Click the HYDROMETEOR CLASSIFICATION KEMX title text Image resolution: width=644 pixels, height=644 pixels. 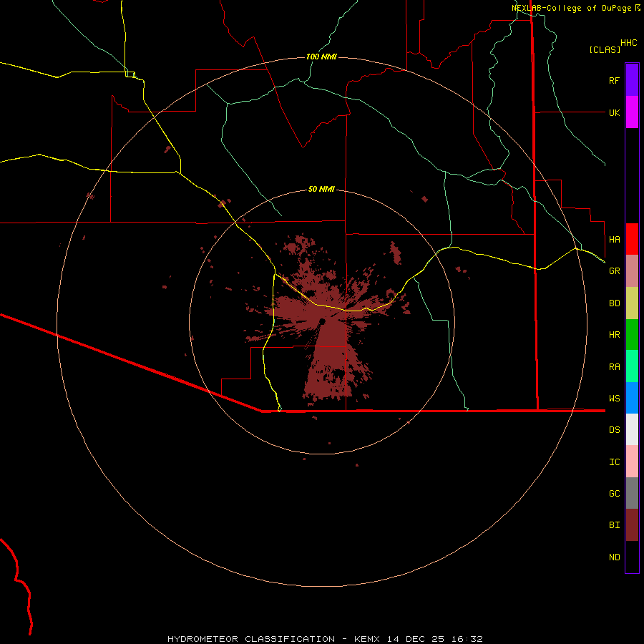(x=325, y=639)
